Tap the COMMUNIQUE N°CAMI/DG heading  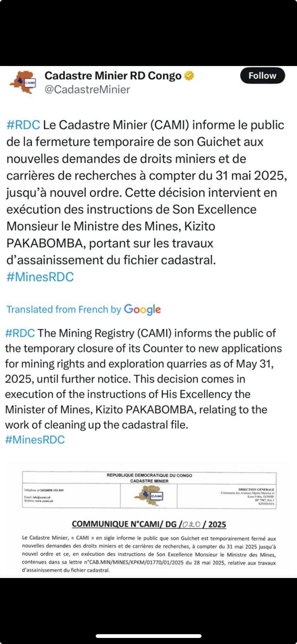tap(149, 524)
